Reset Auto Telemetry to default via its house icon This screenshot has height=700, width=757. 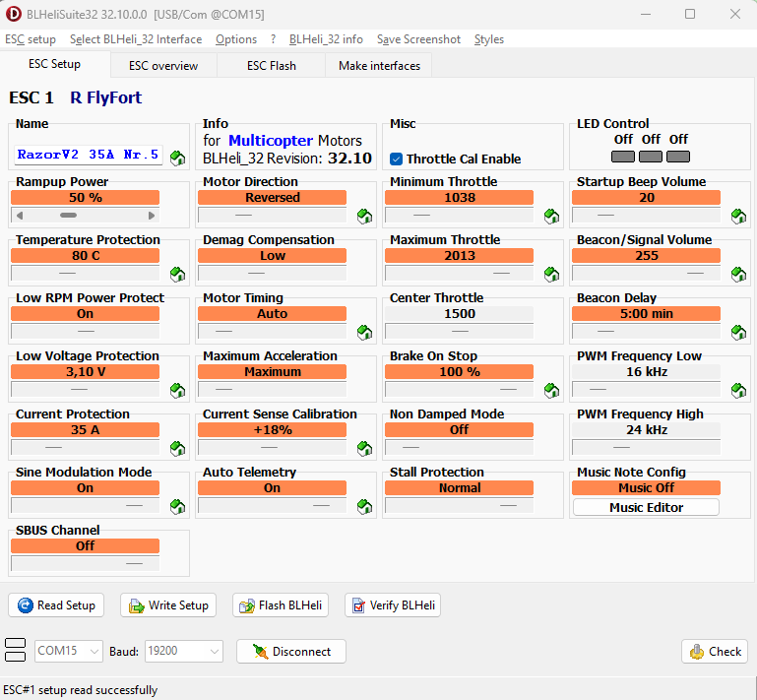[364, 506]
